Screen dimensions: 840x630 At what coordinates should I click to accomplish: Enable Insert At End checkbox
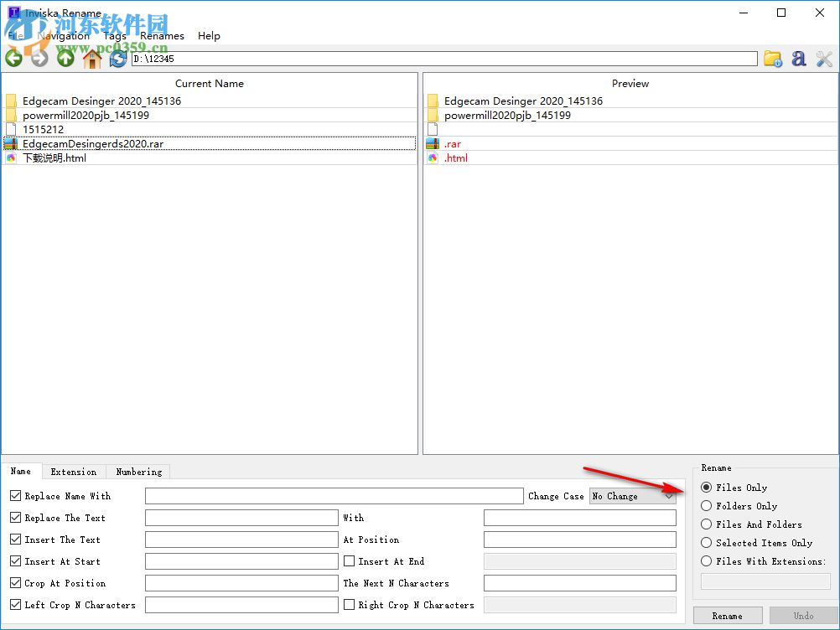coord(350,561)
